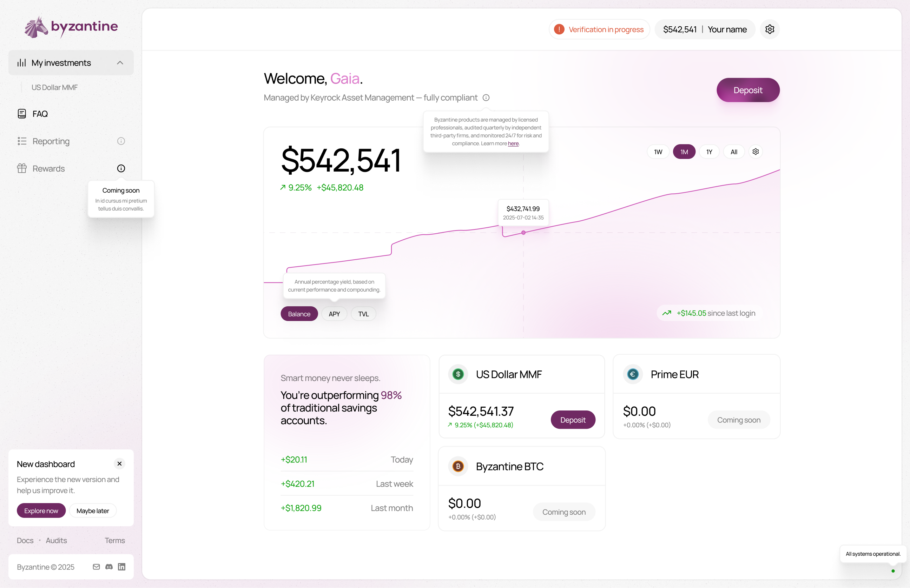The width and height of the screenshot is (910, 588).
Task: Open the Discord icon in footer
Action: pos(109,567)
